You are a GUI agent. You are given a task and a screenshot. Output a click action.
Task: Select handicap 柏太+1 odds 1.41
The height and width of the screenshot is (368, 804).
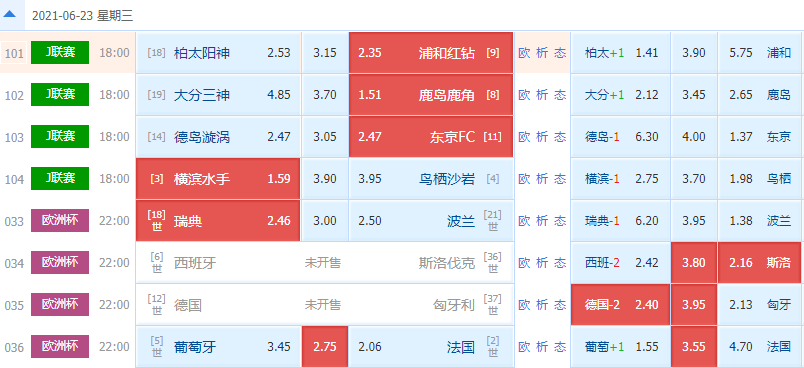pos(620,53)
